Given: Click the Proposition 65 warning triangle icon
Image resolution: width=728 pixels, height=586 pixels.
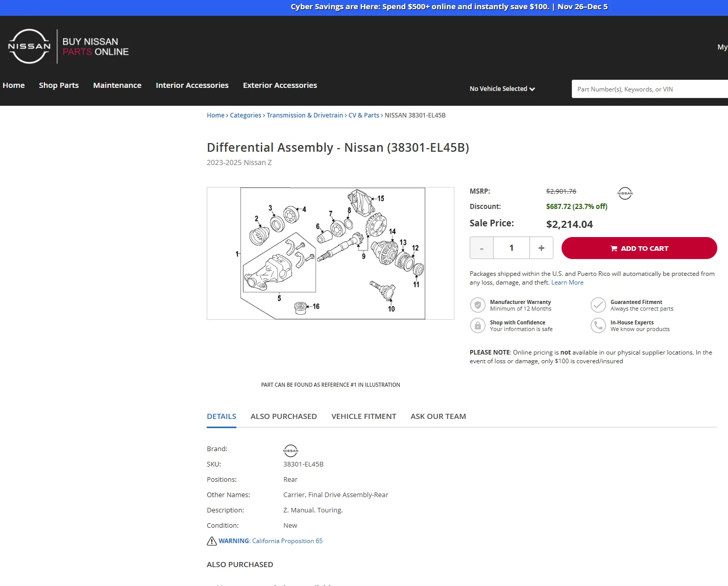Looking at the screenshot, I should point(212,541).
